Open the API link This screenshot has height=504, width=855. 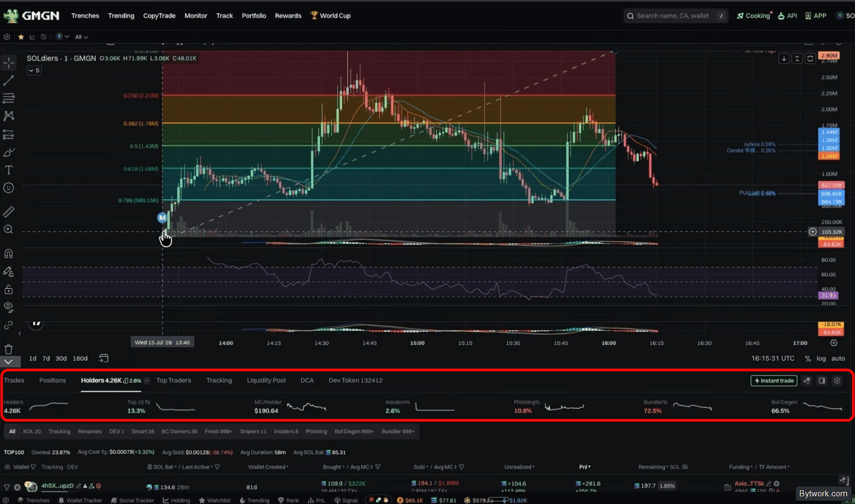tap(788, 15)
